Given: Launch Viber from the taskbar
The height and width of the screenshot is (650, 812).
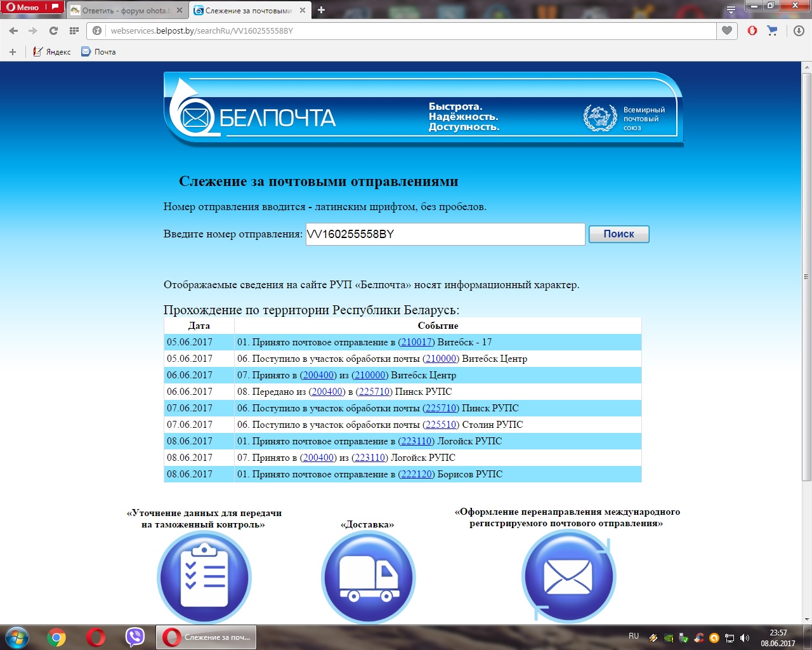Looking at the screenshot, I should pos(135,637).
